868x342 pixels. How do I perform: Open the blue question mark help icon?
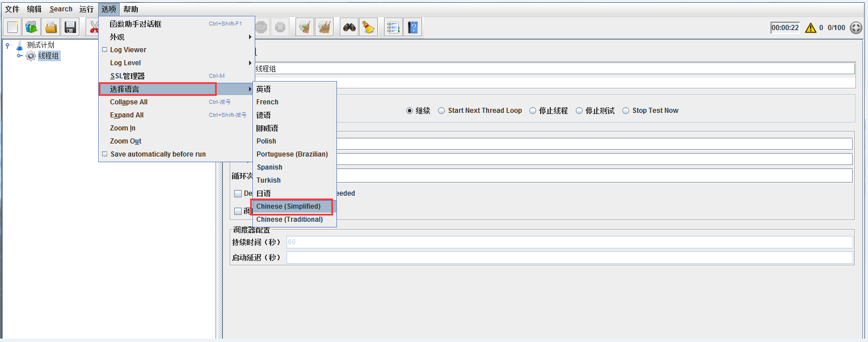tap(413, 27)
